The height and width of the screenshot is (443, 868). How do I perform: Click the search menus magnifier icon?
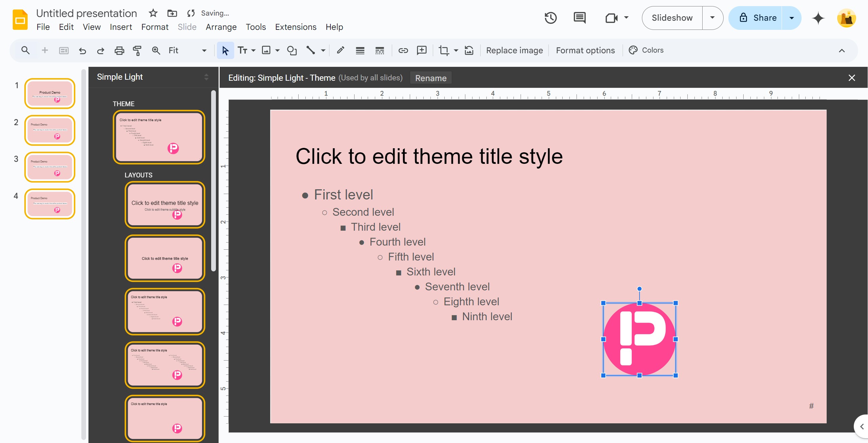tap(25, 51)
